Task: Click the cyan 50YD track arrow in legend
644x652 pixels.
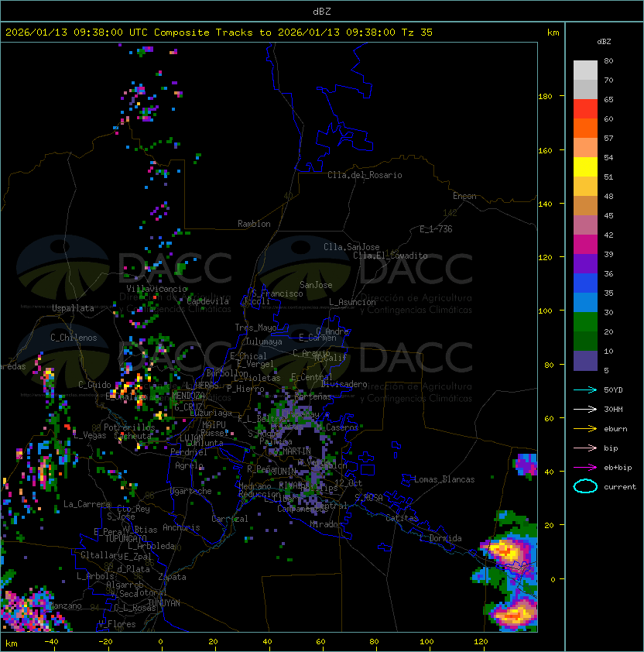Action: point(585,389)
